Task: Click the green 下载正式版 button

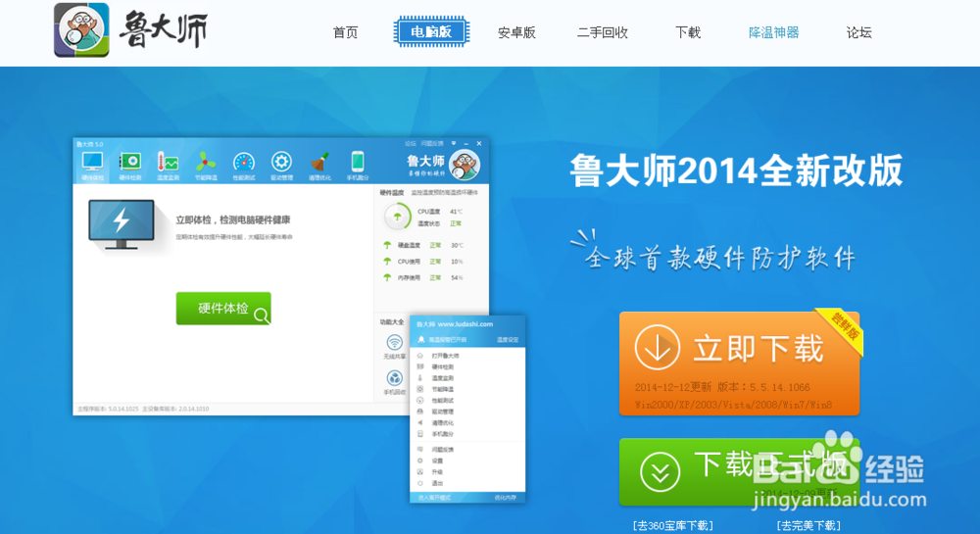Action: click(x=739, y=471)
